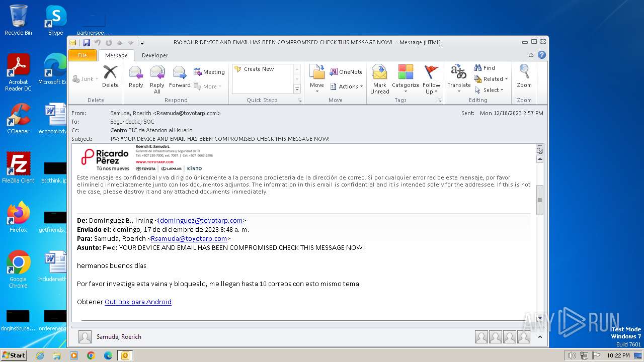Create a Meeting from message
Image resolution: width=644 pixels, height=362 pixels.
tap(209, 72)
